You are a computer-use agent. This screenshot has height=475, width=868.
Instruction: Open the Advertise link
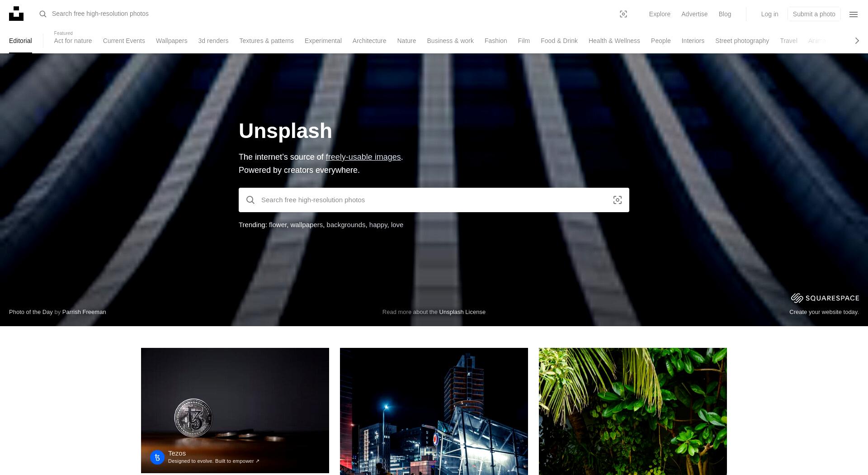point(694,14)
